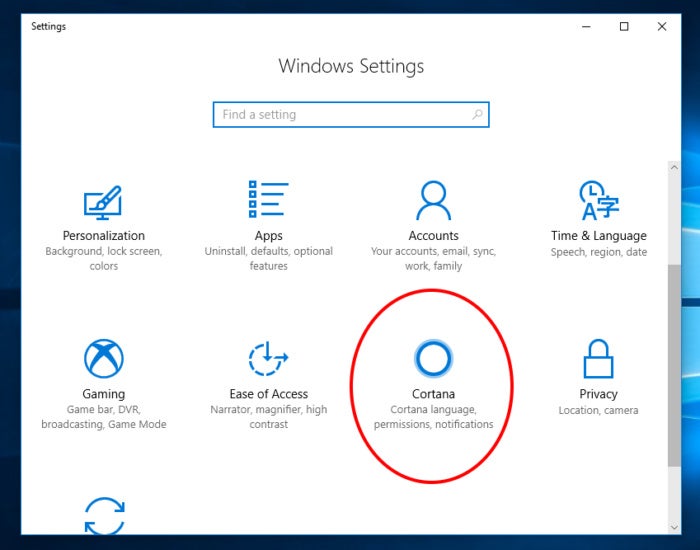Open the Time & Language icon

[599, 200]
